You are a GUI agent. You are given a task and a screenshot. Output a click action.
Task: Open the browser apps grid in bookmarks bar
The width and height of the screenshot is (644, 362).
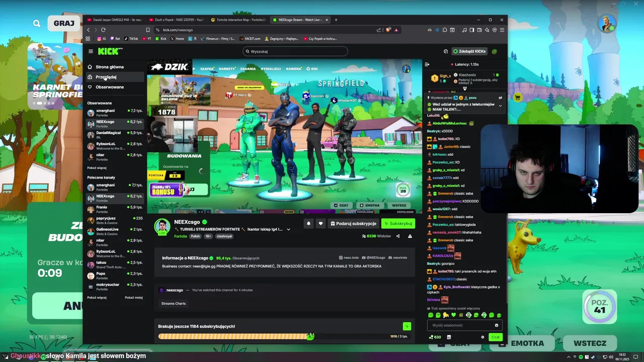pyautogui.click(x=88, y=39)
